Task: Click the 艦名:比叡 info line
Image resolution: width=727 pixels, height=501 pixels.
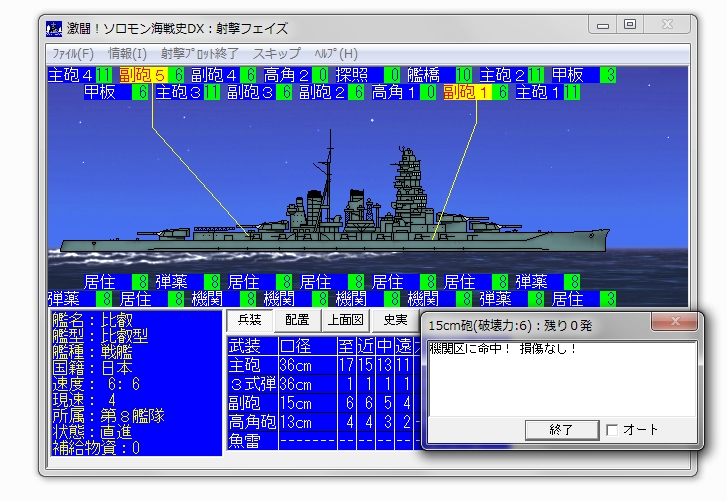Action: (93, 320)
